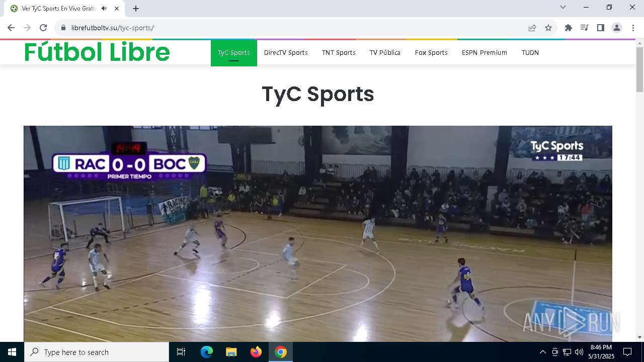Open the DirecTV Sports channel
The image size is (644, 362).
(x=286, y=53)
